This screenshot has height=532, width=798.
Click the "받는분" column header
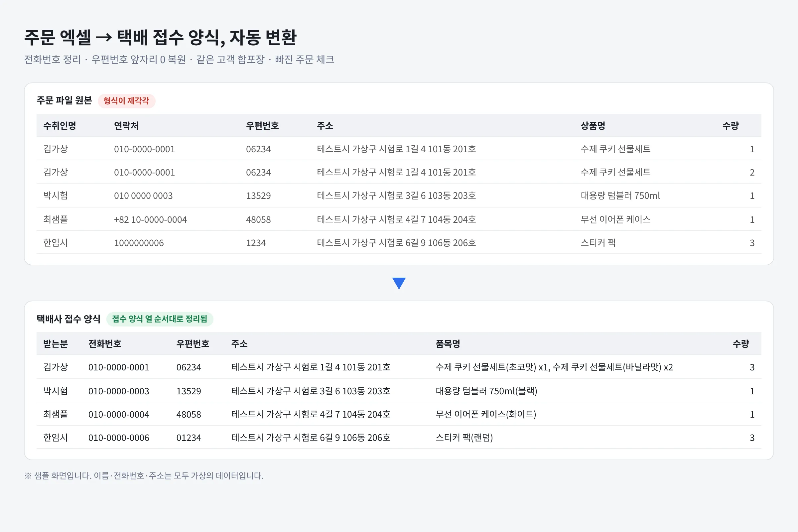[x=55, y=344]
